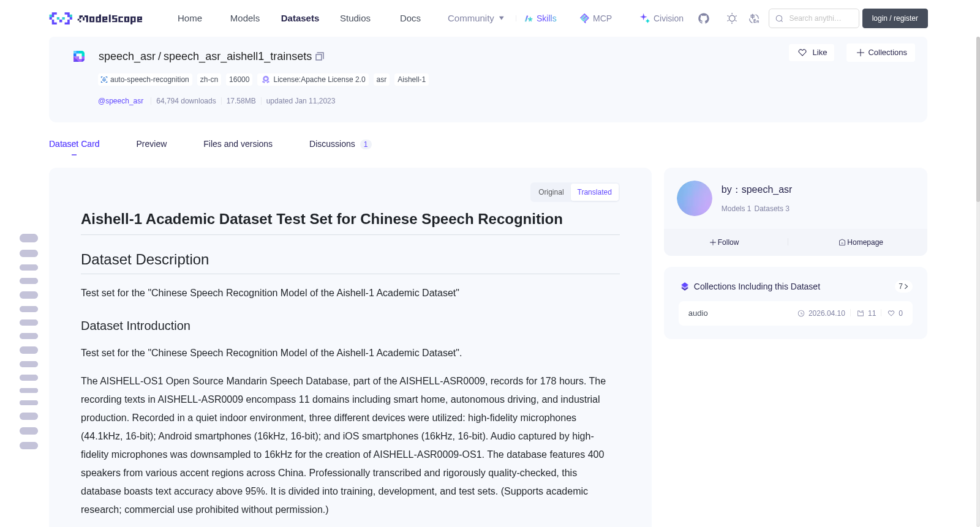
Task: Open the ModelScope logo home link
Action: pos(96,18)
